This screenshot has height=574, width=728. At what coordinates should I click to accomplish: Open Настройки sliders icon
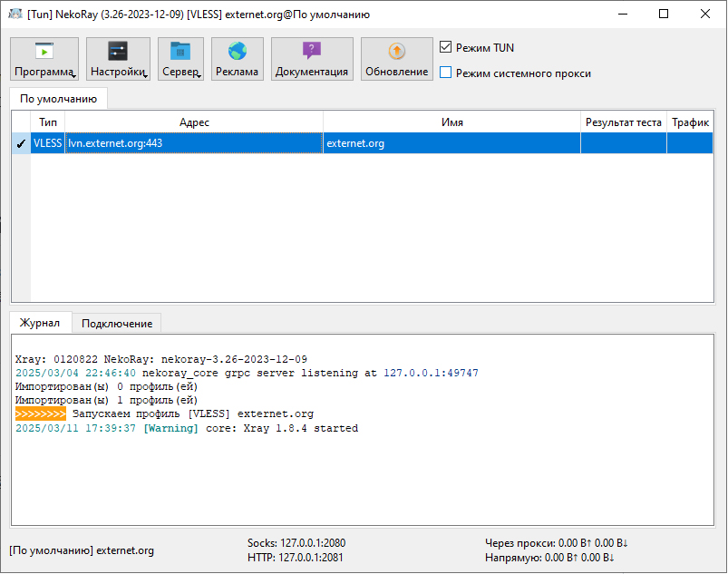(x=118, y=52)
